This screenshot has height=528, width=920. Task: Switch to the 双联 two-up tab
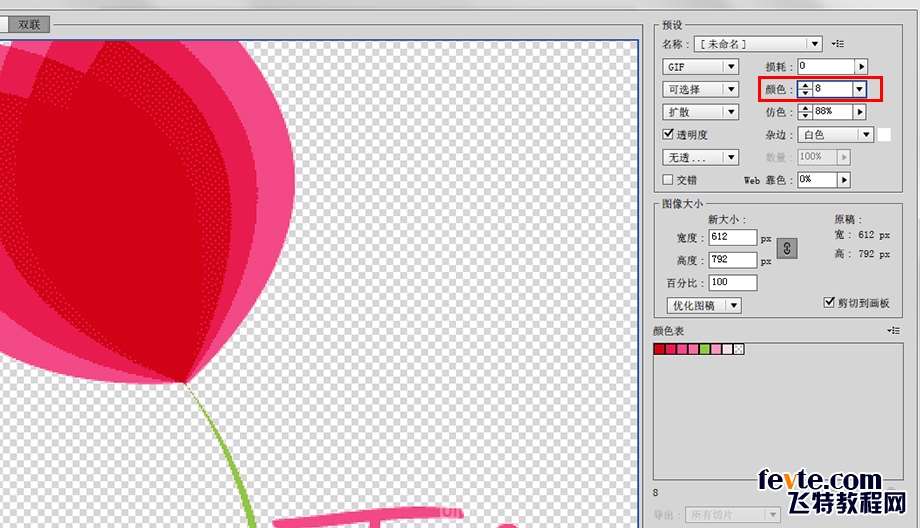pyautogui.click(x=29, y=25)
